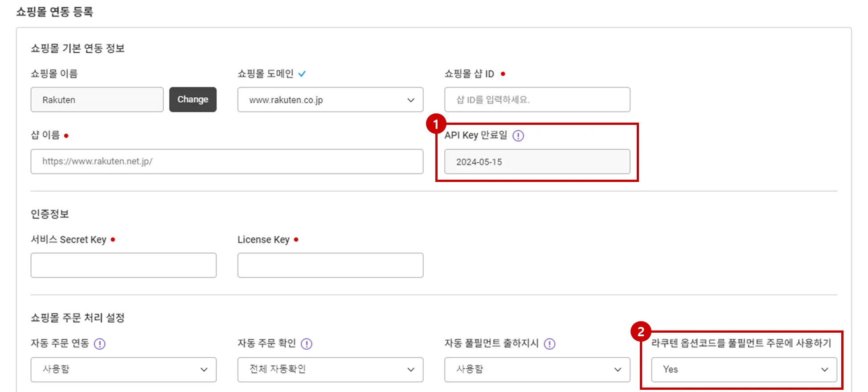Click the API Key 만료일 date field
The width and height of the screenshot is (868, 392).
click(537, 162)
